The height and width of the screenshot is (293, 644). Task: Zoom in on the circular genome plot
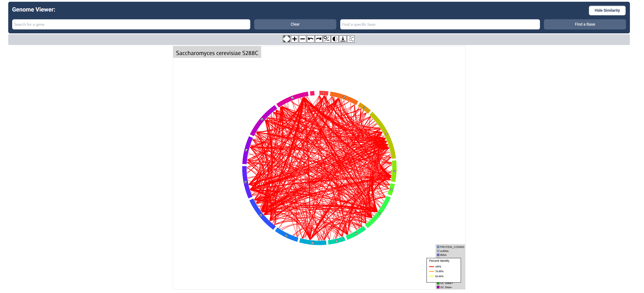pos(294,39)
